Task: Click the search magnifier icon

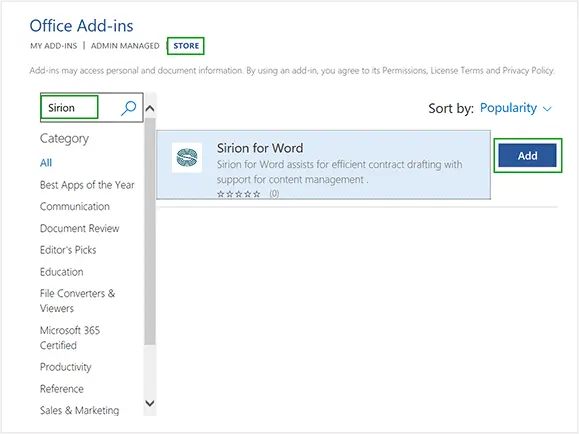Action: 129,108
